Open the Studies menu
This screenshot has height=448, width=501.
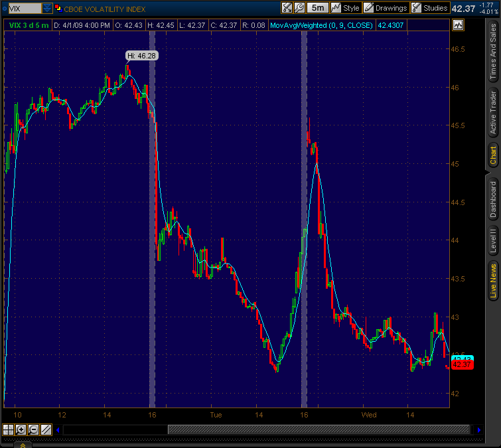(x=435, y=8)
